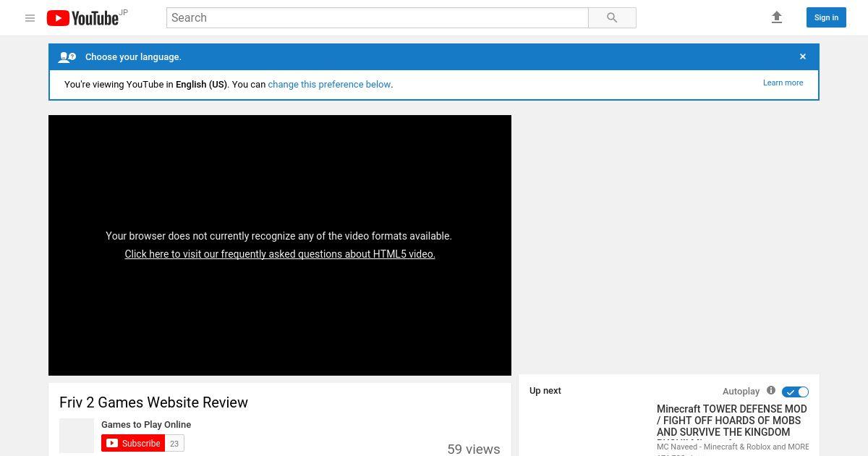Click the search magnifier button
868x456 pixels.
612,18
